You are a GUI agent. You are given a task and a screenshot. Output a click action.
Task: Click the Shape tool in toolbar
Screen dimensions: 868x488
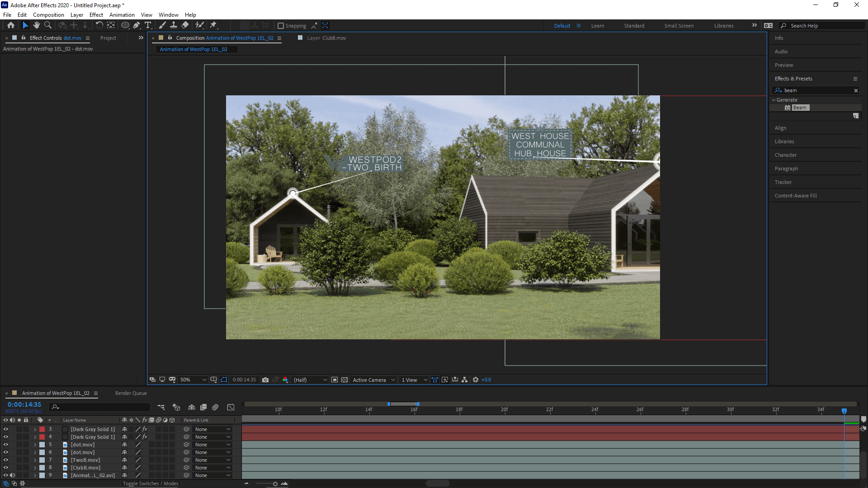[125, 25]
